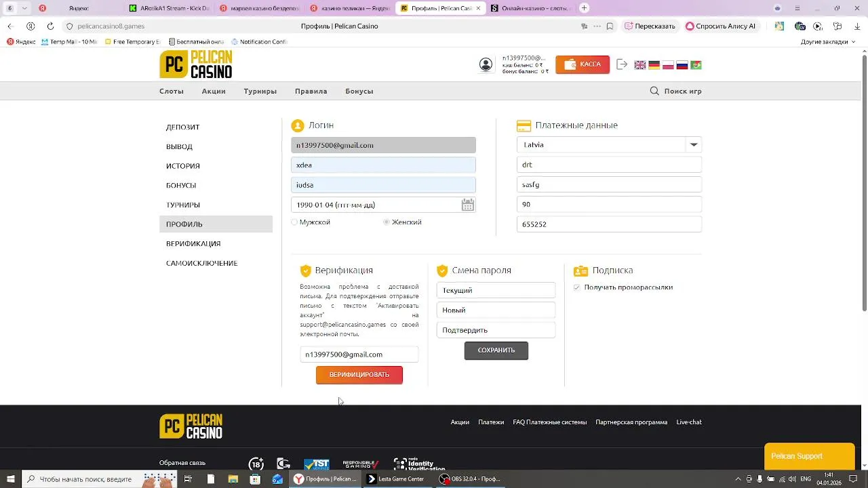
Task: Click the payment field containing 655252
Action: [609, 224]
